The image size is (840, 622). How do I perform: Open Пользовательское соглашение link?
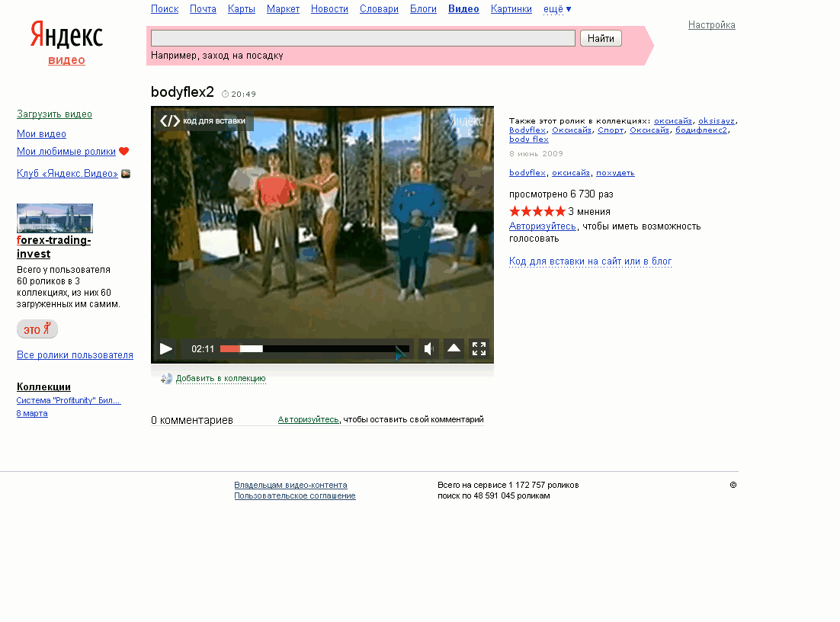(x=295, y=495)
